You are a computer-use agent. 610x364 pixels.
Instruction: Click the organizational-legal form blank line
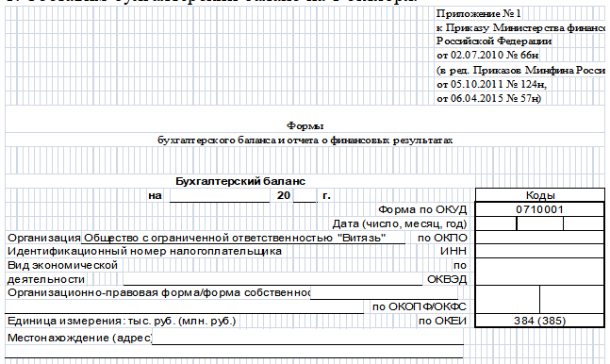(x=384, y=292)
